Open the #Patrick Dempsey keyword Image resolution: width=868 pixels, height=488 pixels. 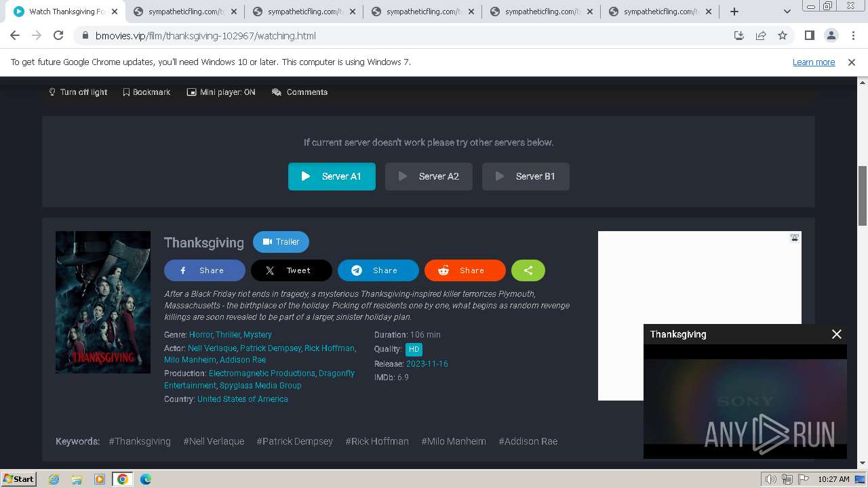click(x=294, y=441)
